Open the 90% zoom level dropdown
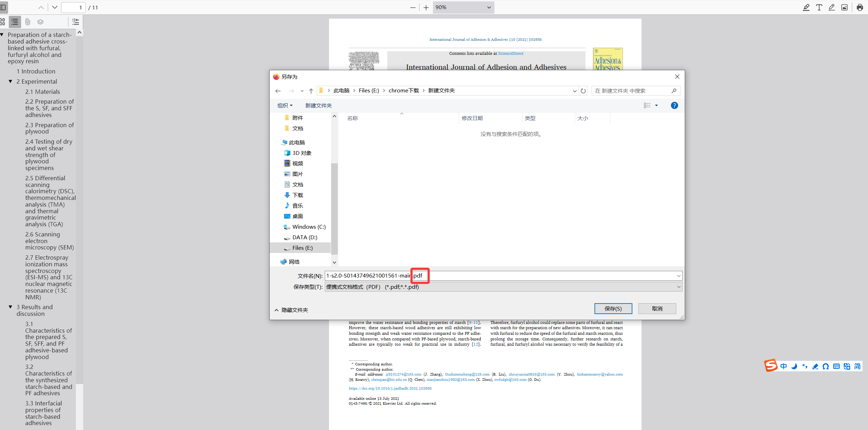This screenshot has height=430, width=868. click(463, 7)
